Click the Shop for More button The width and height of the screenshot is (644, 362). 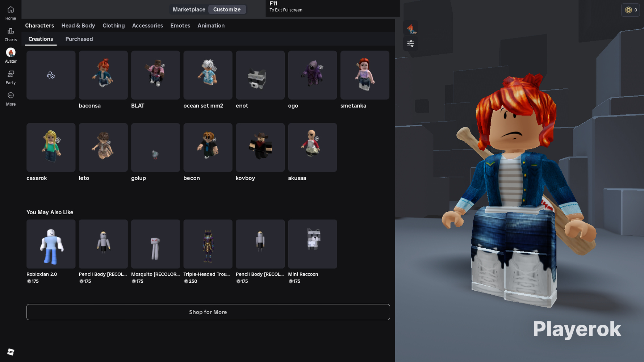(x=208, y=312)
